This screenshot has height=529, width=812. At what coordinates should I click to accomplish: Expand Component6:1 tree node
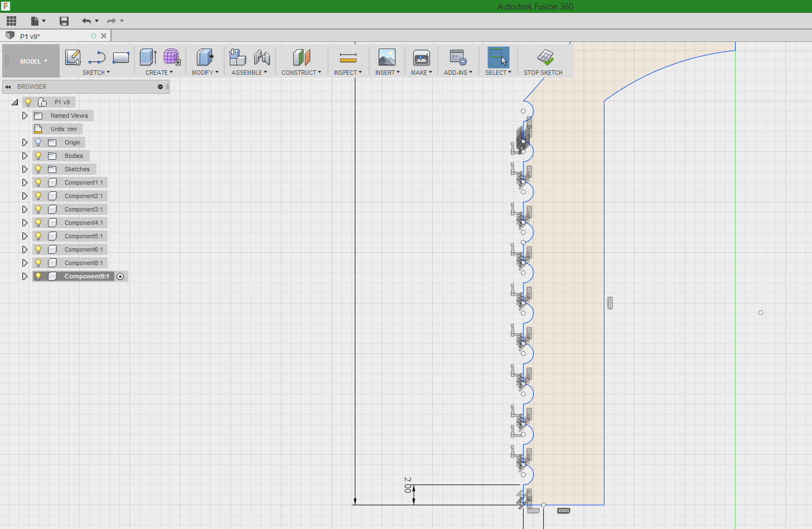(25, 249)
